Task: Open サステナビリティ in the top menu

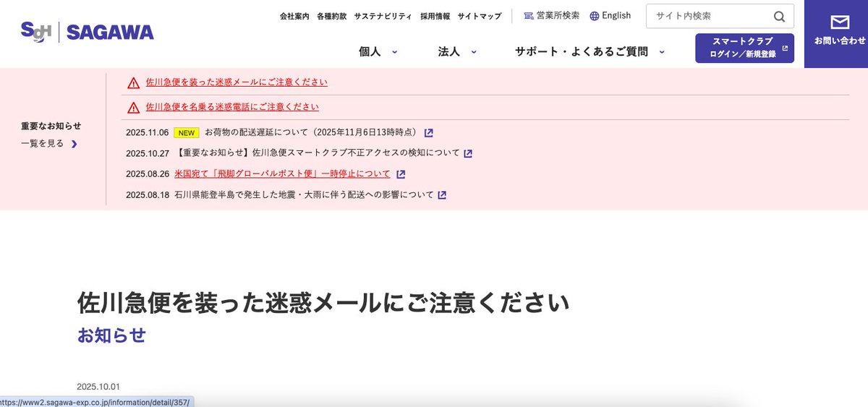Action: (x=383, y=16)
